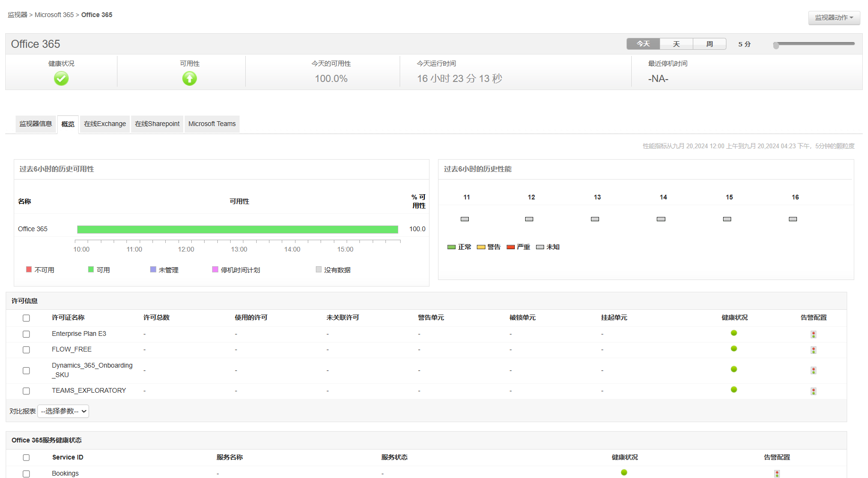
Task: Click the 监视器 breadcrumb link
Action: [x=18, y=15]
